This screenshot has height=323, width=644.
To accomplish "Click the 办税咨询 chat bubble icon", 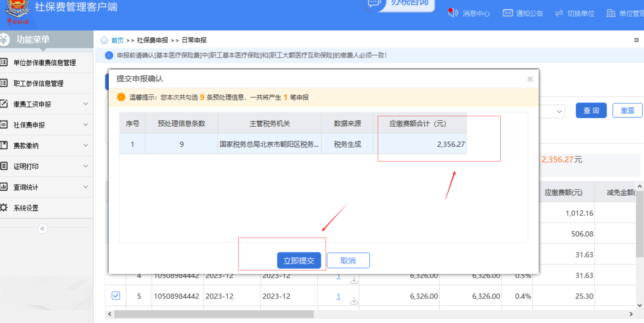I will (374, 3).
